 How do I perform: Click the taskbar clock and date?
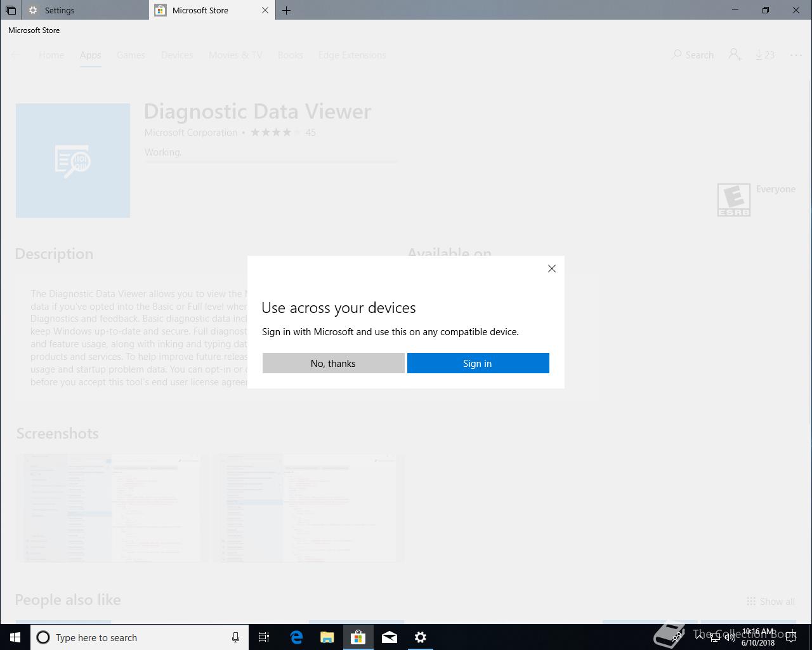tap(758, 637)
